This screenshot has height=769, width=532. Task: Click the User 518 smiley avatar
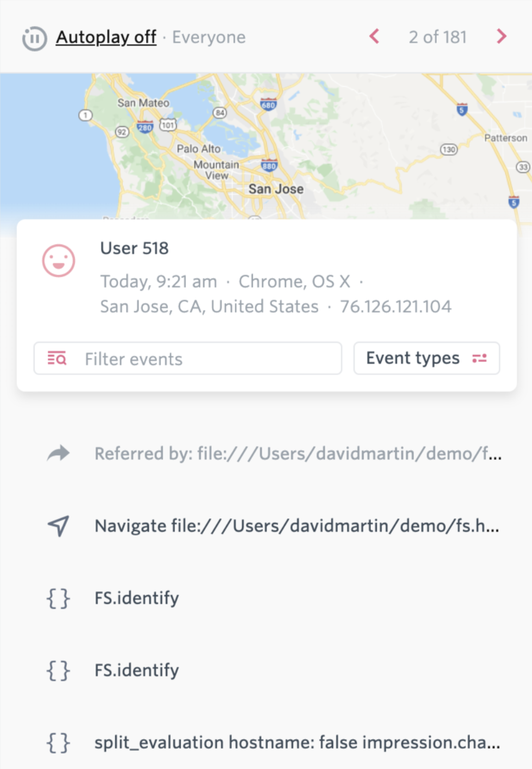tap(59, 261)
